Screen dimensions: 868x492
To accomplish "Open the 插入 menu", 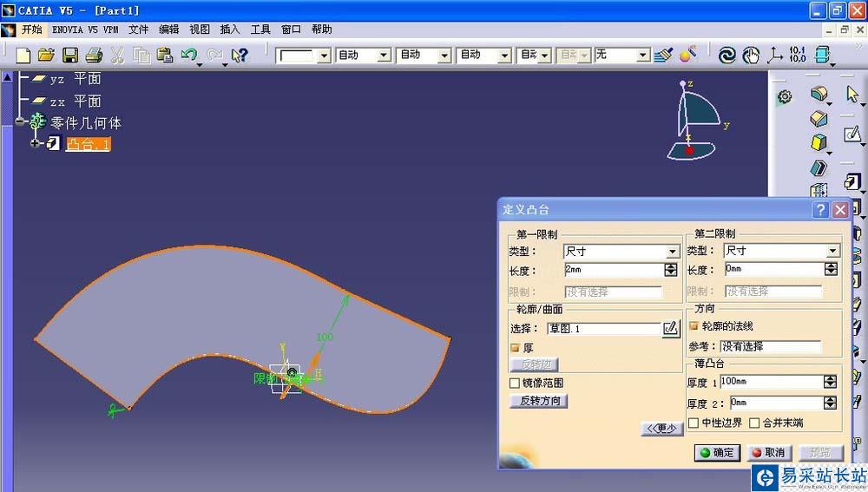I will tap(230, 30).
